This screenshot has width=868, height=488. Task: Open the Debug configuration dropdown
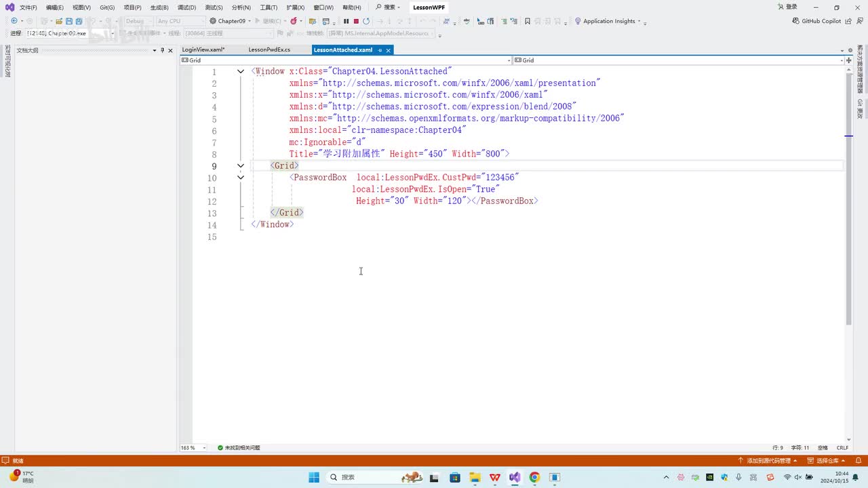pyautogui.click(x=139, y=21)
